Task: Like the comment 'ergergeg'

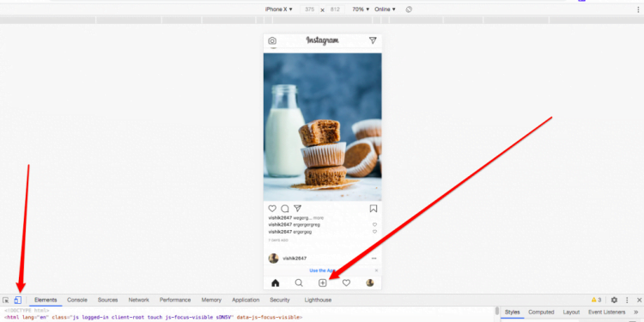Action: [374, 232]
